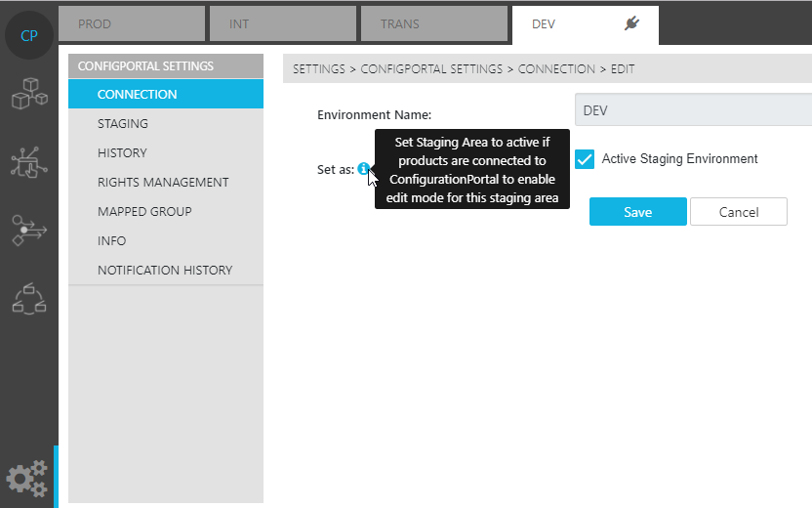The image size is (812, 508).
Task: Switch to the INT environment tab
Action: 282,24
